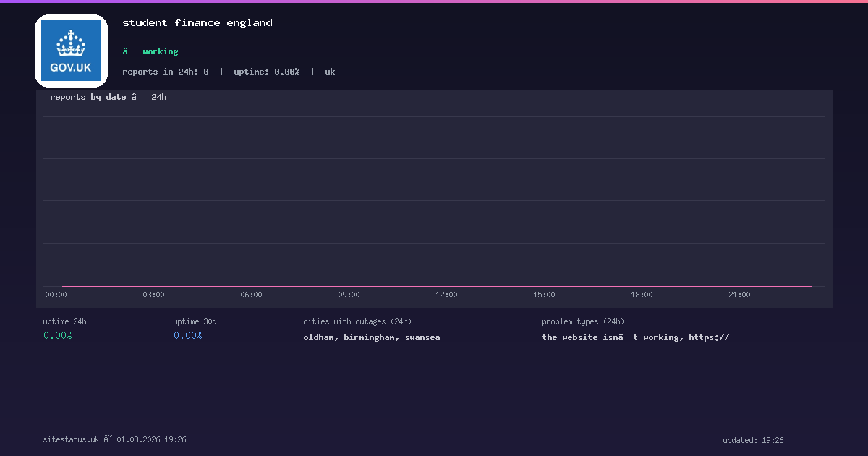Click 'oldham, birmingham, swansea' cities text
Screen dimensions: 868x456
(372, 337)
